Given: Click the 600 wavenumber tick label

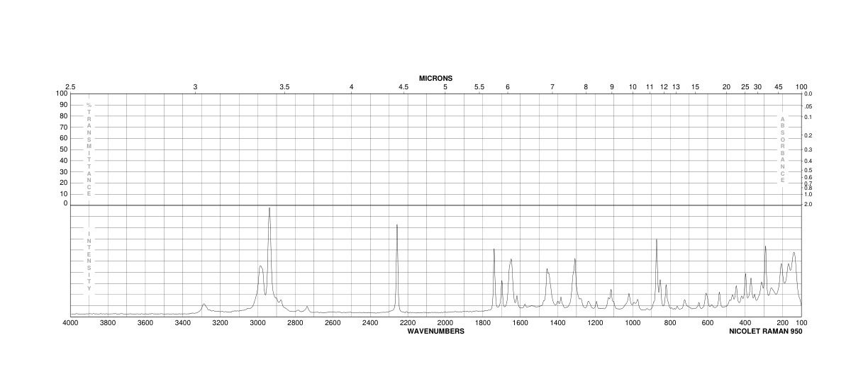Looking at the screenshot, I should [708, 323].
